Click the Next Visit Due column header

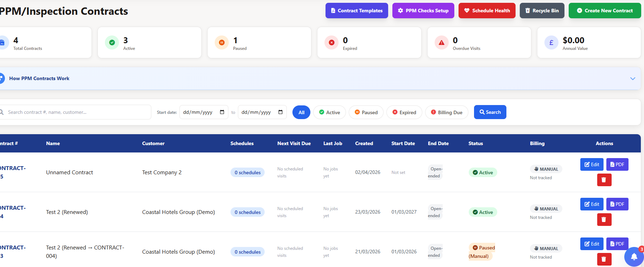coord(294,143)
